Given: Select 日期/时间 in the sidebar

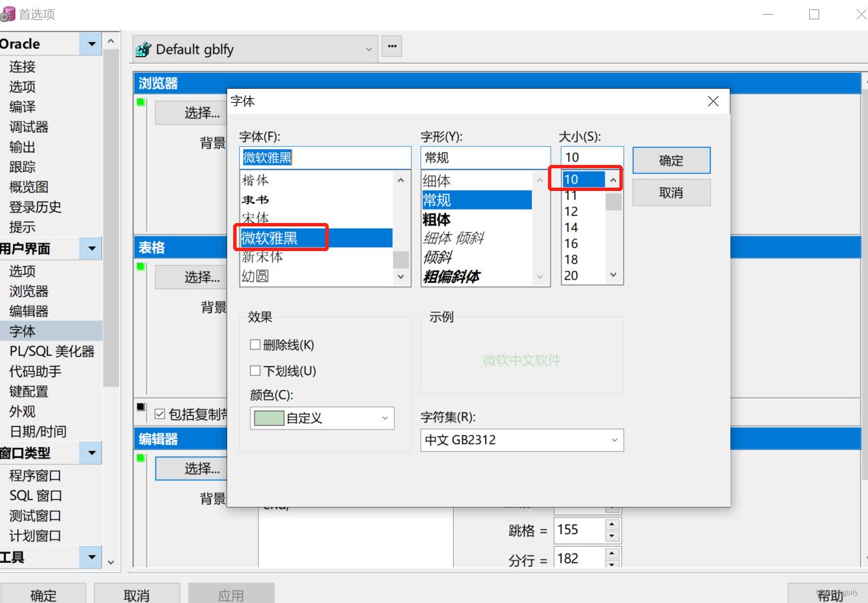Looking at the screenshot, I should tap(38, 431).
